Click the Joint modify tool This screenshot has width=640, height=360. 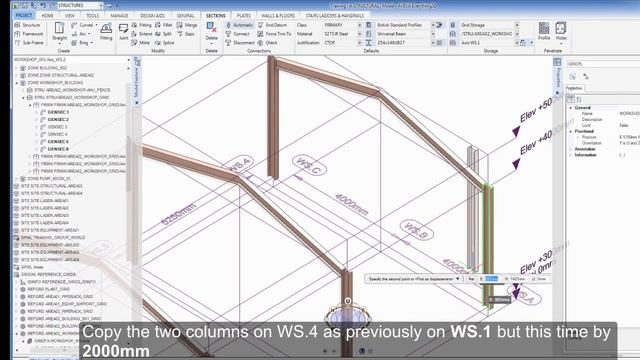tap(123, 31)
